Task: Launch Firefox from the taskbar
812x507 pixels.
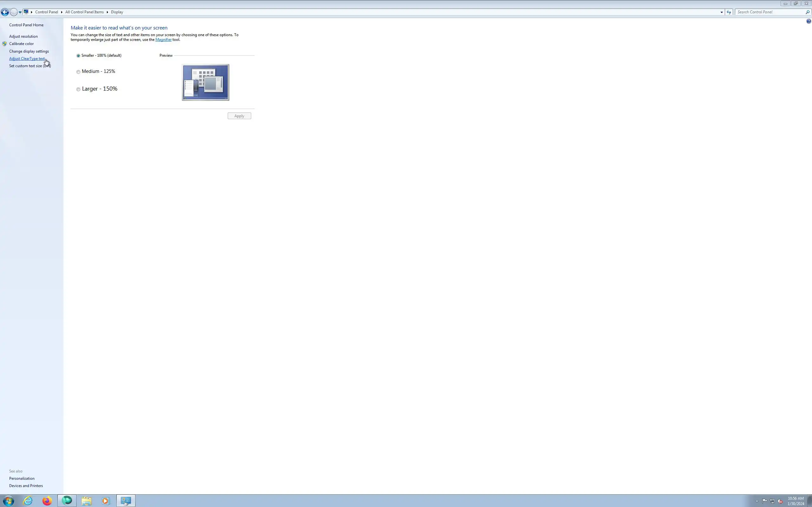Action: tap(47, 501)
